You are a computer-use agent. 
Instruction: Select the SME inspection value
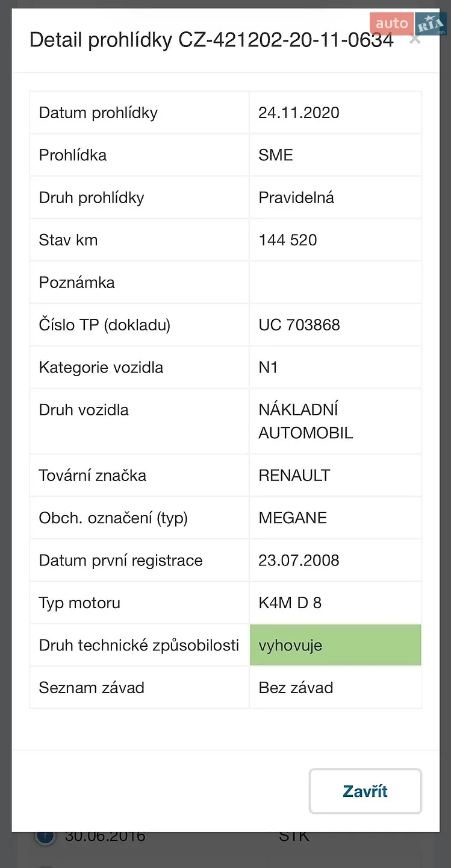[276, 155]
